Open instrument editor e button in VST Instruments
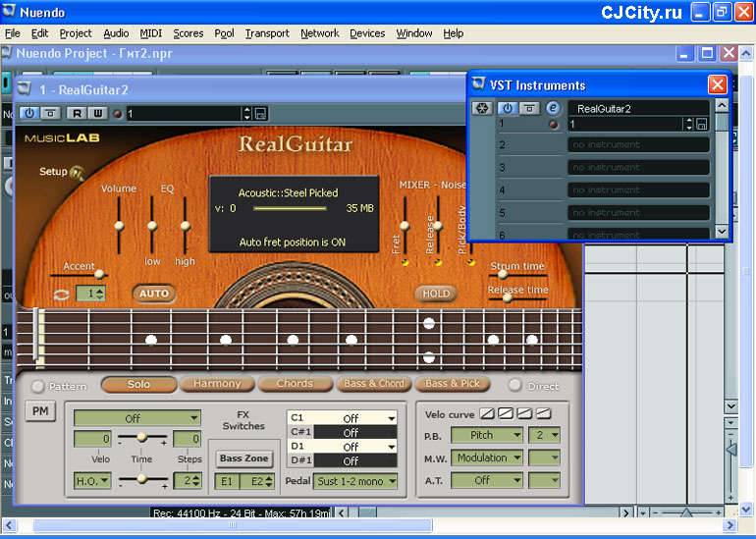Screen dimensions: 756x539 point(553,108)
